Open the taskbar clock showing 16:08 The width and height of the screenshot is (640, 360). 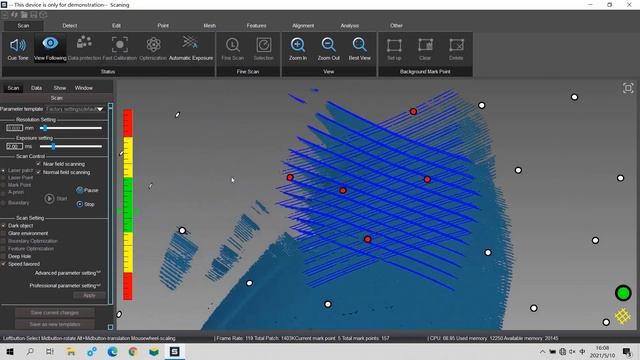(x=602, y=351)
